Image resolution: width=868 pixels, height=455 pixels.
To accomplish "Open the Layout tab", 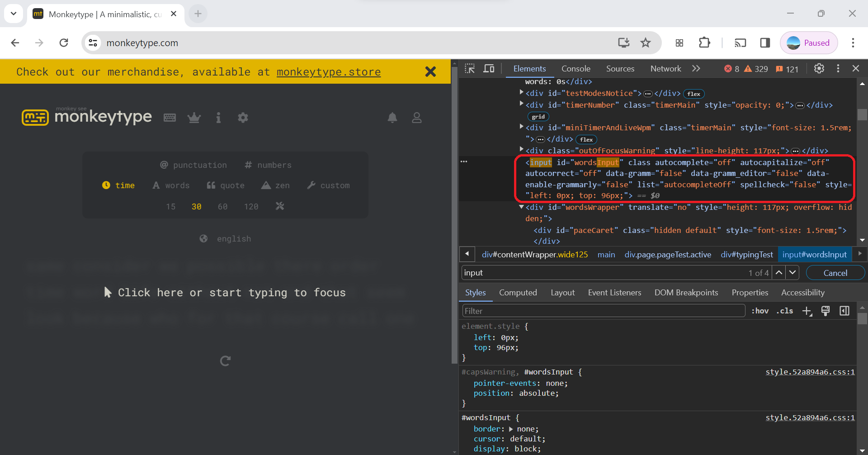I will click(x=563, y=293).
